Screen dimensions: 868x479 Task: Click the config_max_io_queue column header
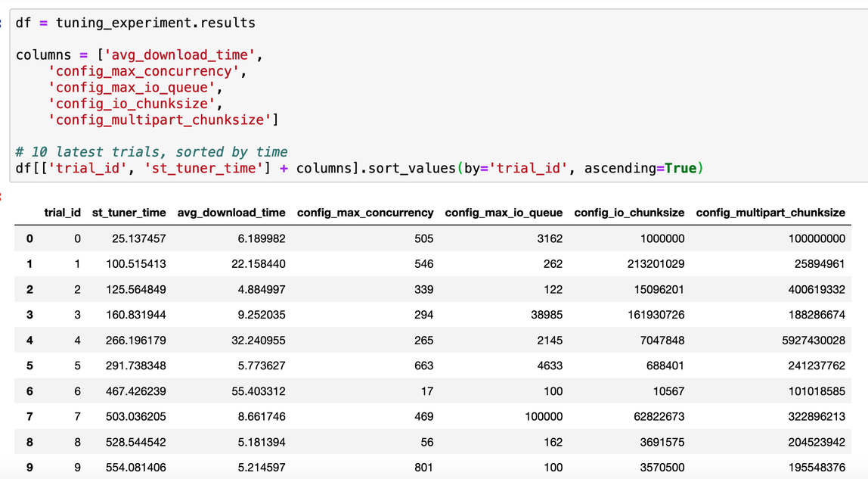(x=504, y=213)
